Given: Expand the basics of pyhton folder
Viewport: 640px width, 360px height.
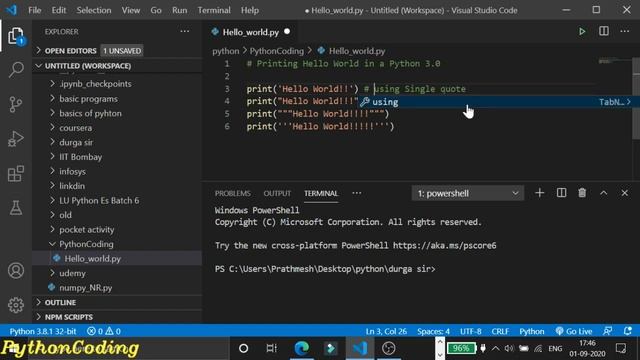Looking at the screenshot, I should click(x=117, y=113).
